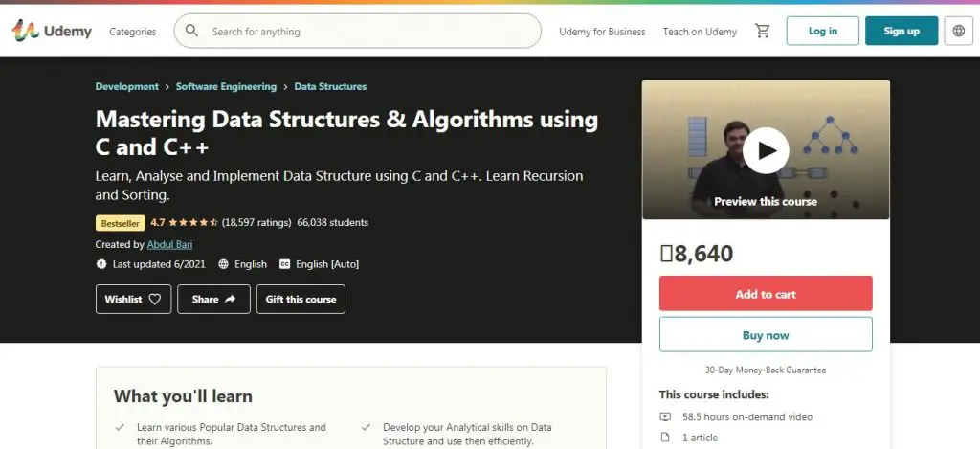Open instructor Abdul Bari's profile

[169, 244]
